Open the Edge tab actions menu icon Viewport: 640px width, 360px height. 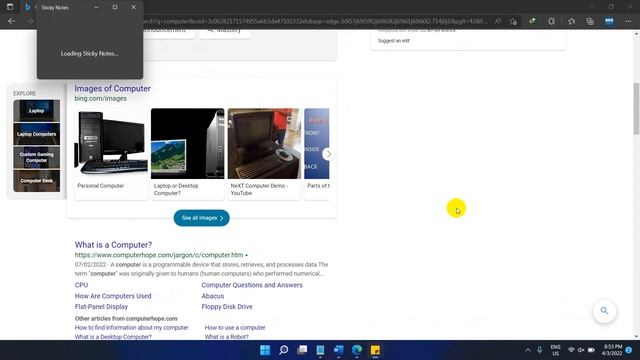click(x=10, y=7)
